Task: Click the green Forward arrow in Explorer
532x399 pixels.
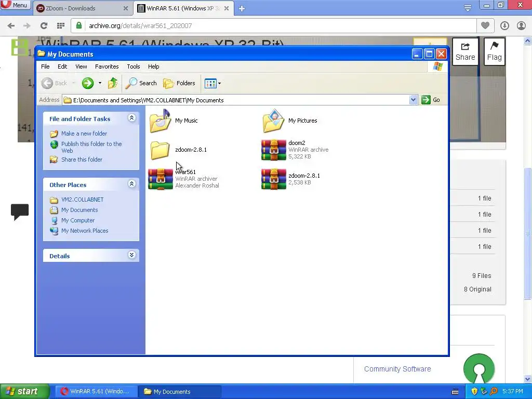Action: (87, 83)
